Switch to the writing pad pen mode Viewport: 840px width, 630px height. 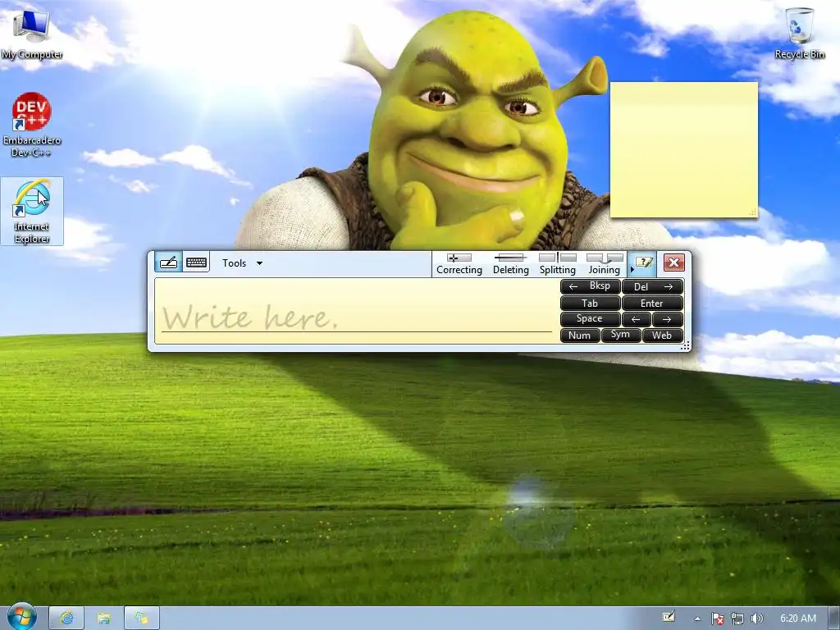pos(168,262)
